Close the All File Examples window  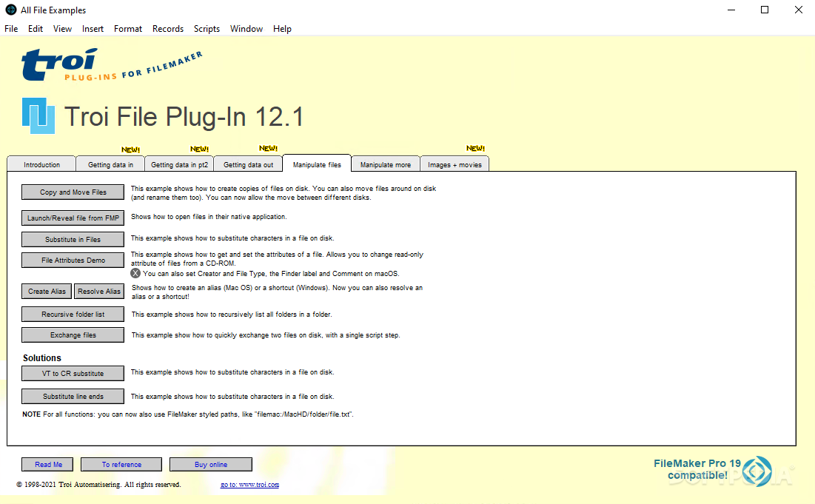pos(799,10)
